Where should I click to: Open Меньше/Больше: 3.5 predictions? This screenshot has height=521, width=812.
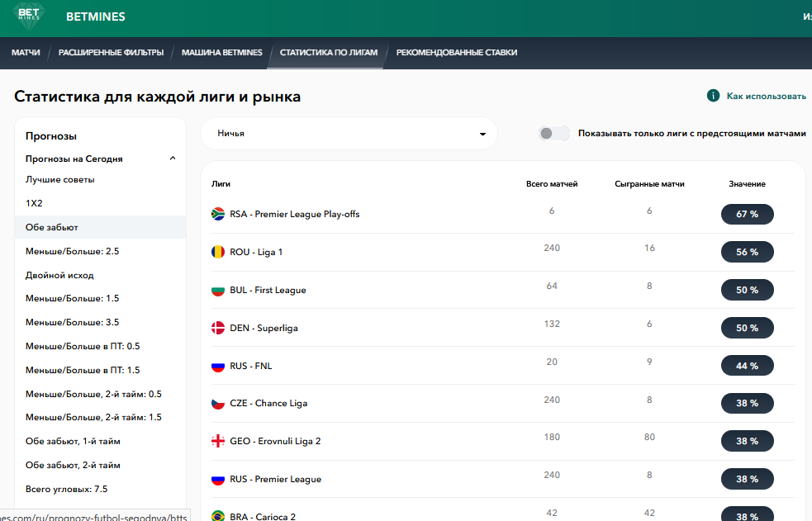tap(72, 322)
